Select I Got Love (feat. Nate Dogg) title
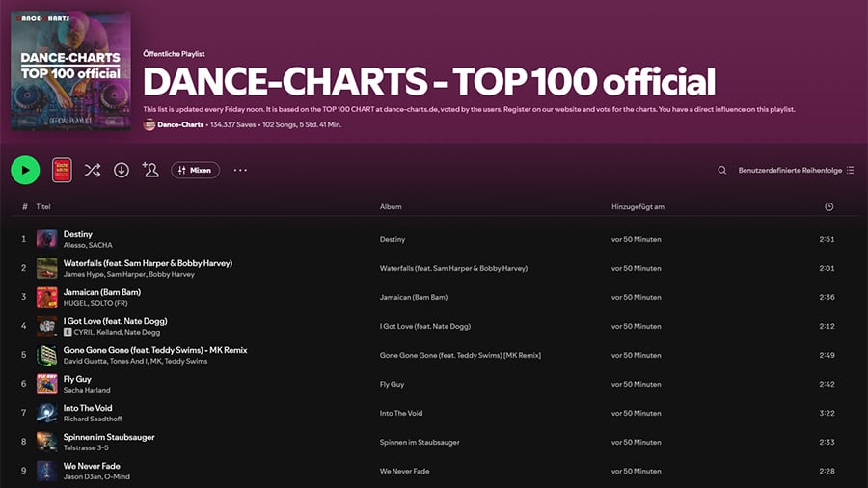This screenshot has height=488, width=868. pyautogui.click(x=115, y=321)
